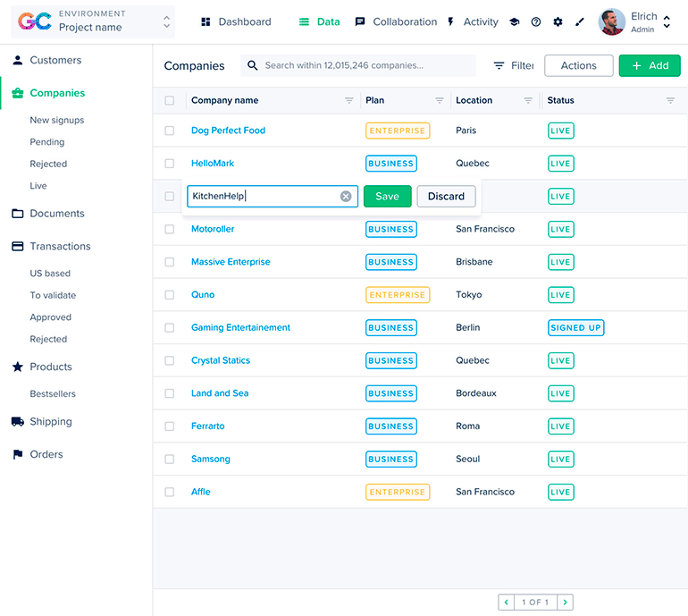
Task: Switch to the Dashboard tab
Action: pyautogui.click(x=236, y=22)
